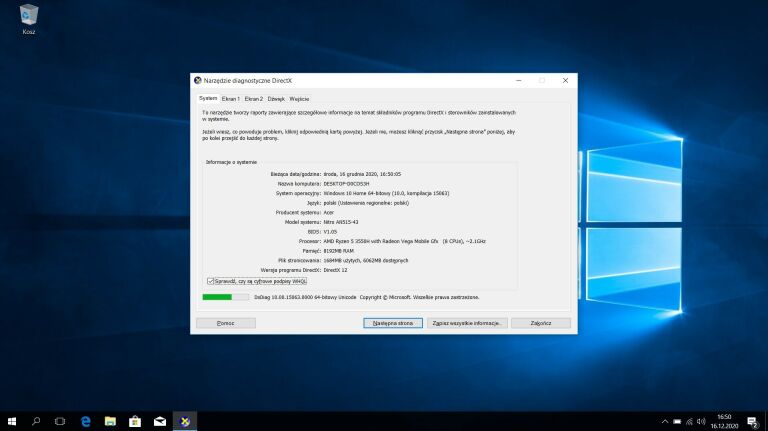Click the Zakończ button
The image size is (768, 431).
point(541,323)
